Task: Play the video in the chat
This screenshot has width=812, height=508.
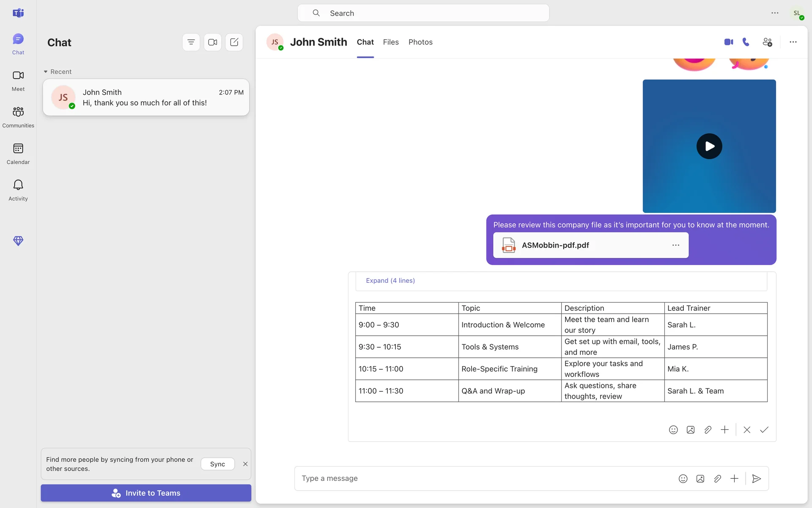Action: coord(709,146)
